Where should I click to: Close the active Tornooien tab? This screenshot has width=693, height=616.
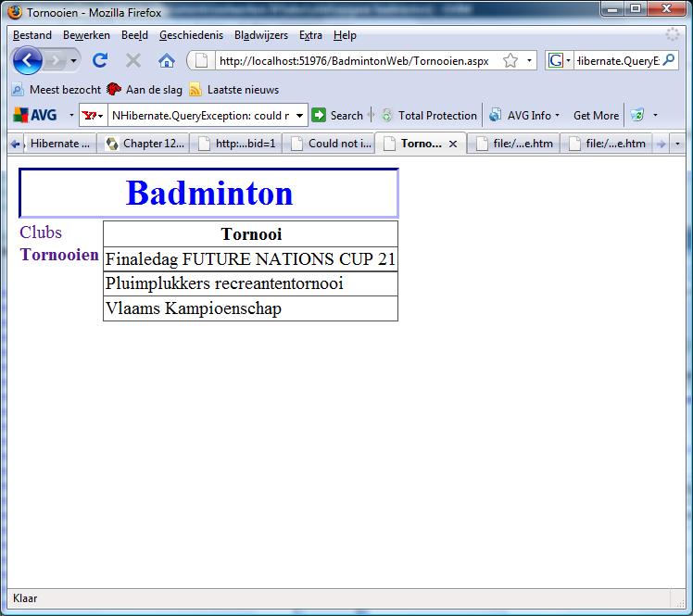[453, 145]
